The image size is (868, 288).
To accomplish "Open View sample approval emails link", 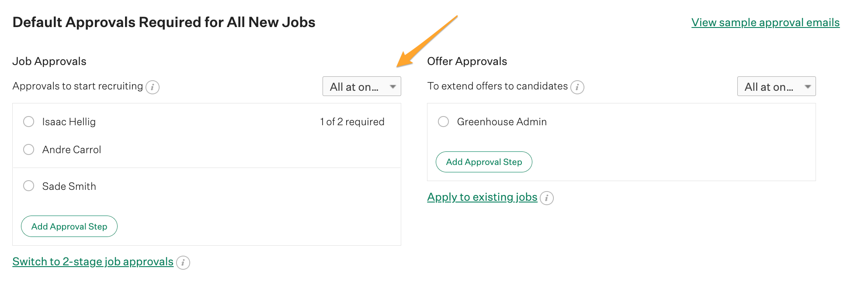I will tap(765, 23).
